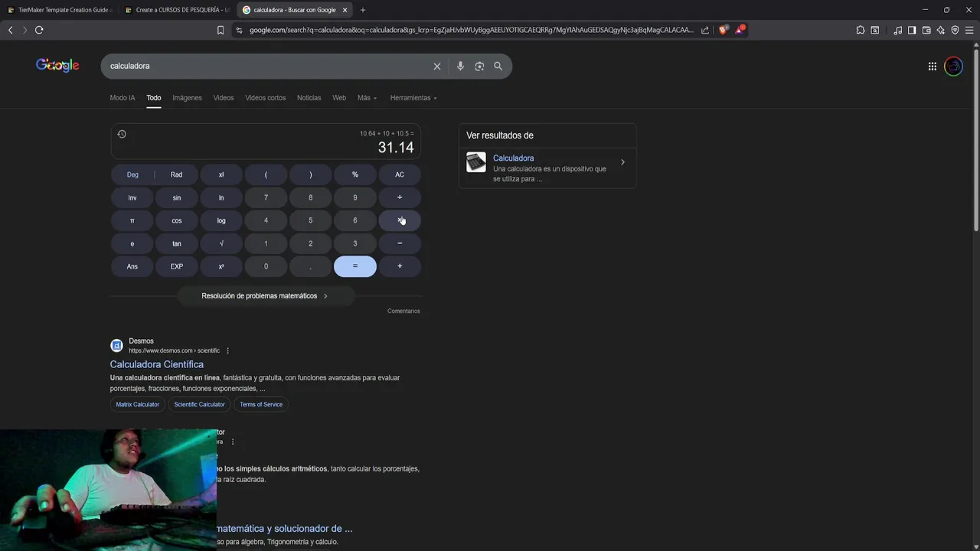Open Desmos result three-dot options
The height and width of the screenshot is (551, 980).
click(x=227, y=350)
